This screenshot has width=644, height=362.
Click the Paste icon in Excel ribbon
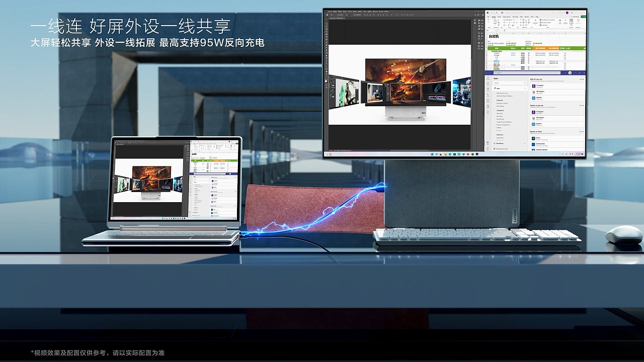tap(495, 21)
